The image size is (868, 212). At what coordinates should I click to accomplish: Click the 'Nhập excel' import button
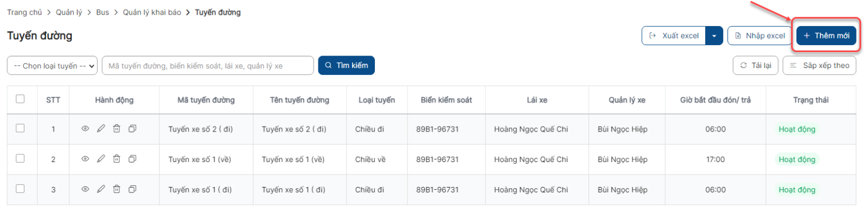tap(759, 36)
